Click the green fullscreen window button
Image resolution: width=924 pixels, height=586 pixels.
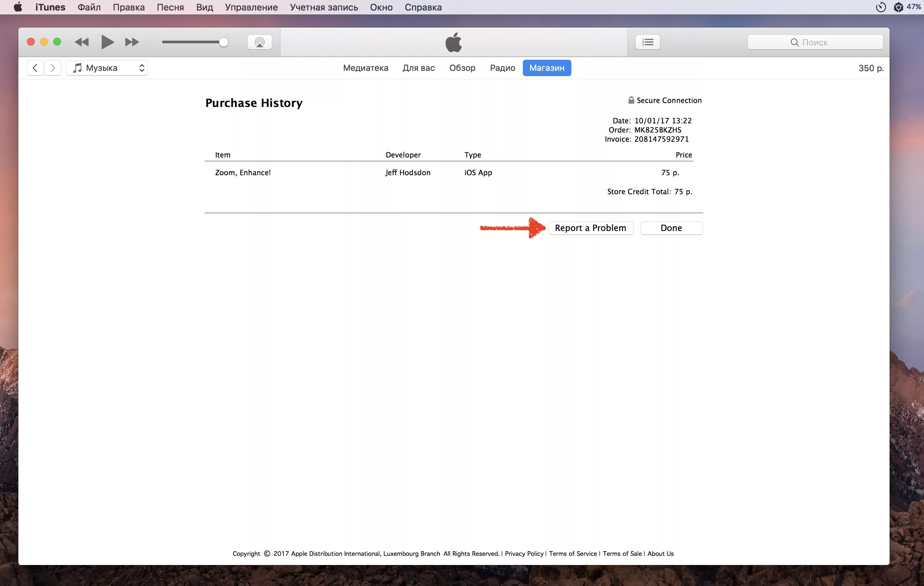point(57,42)
